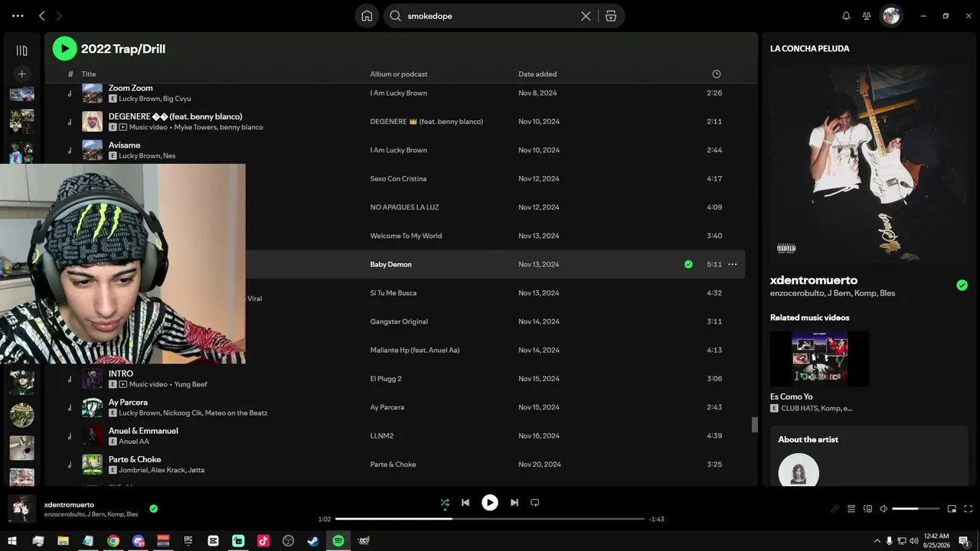Open the About the artist card
Viewport: 980px width, 551px height.
coord(869,456)
